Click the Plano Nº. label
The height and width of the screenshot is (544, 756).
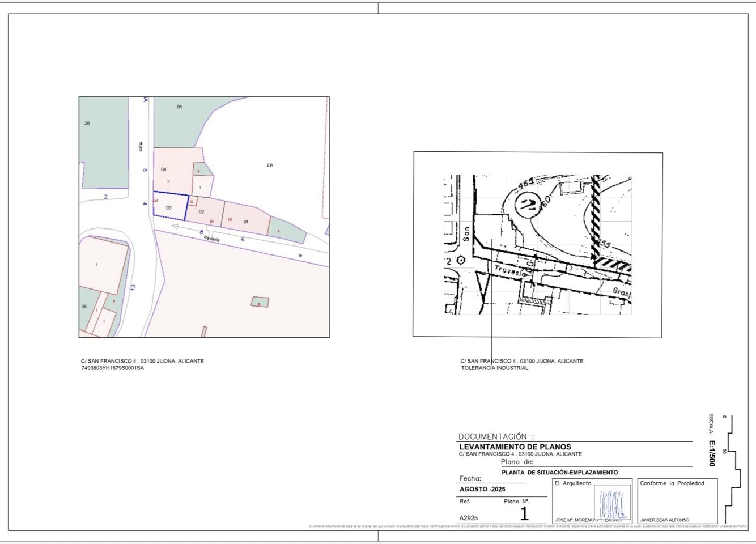point(517,501)
